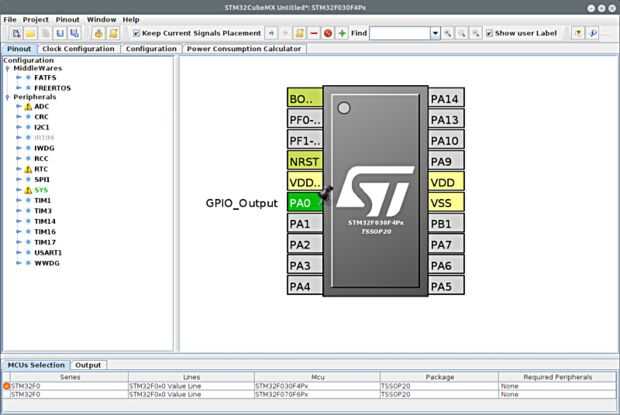Expand the RCC peripheral node
The height and width of the screenshot is (415, 620).
pyautogui.click(x=19, y=158)
